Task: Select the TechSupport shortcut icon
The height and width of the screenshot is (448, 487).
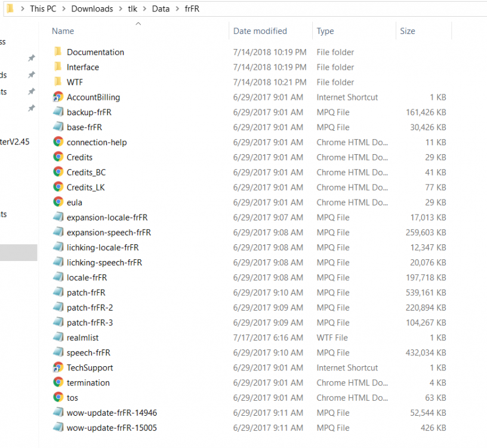Action: 58,367
